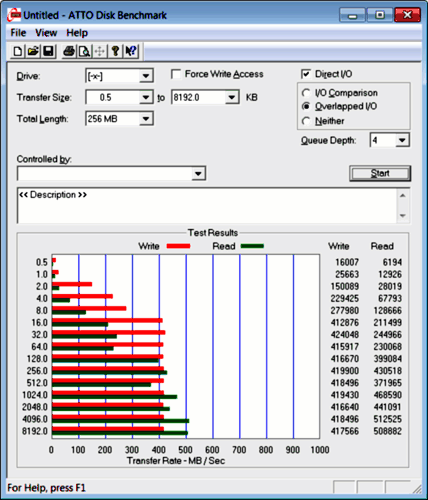The image size is (428, 500).
Task: Minimize the ATTO Disk Benchmark window
Action: (353, 15)
